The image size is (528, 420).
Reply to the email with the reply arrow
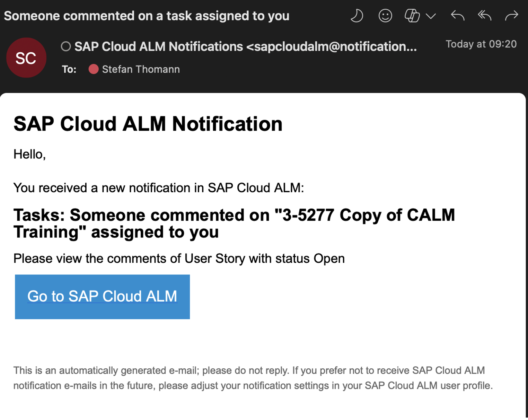457,16
